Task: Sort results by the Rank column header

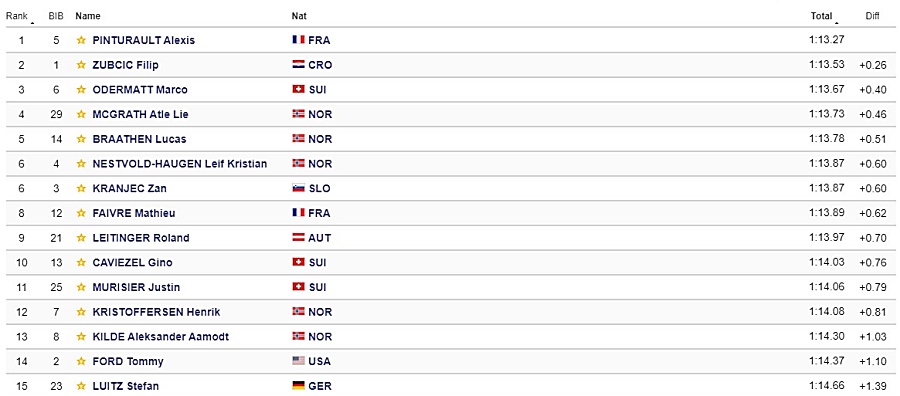Action: click(17, 16)
